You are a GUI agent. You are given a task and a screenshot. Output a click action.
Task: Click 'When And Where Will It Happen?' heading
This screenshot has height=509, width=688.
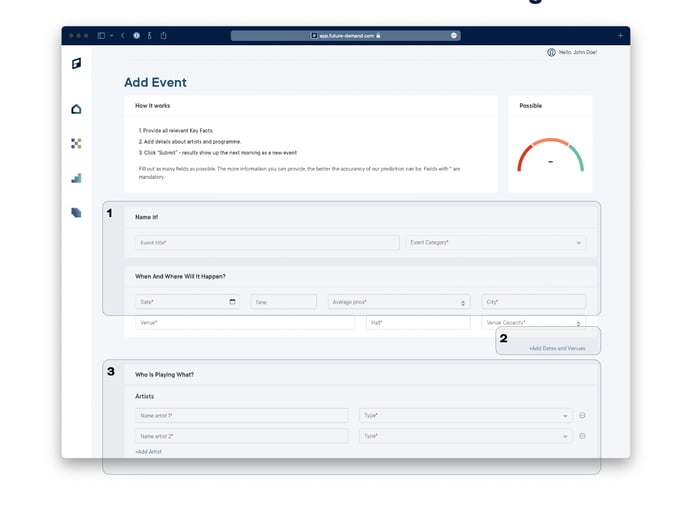point(180,276)
